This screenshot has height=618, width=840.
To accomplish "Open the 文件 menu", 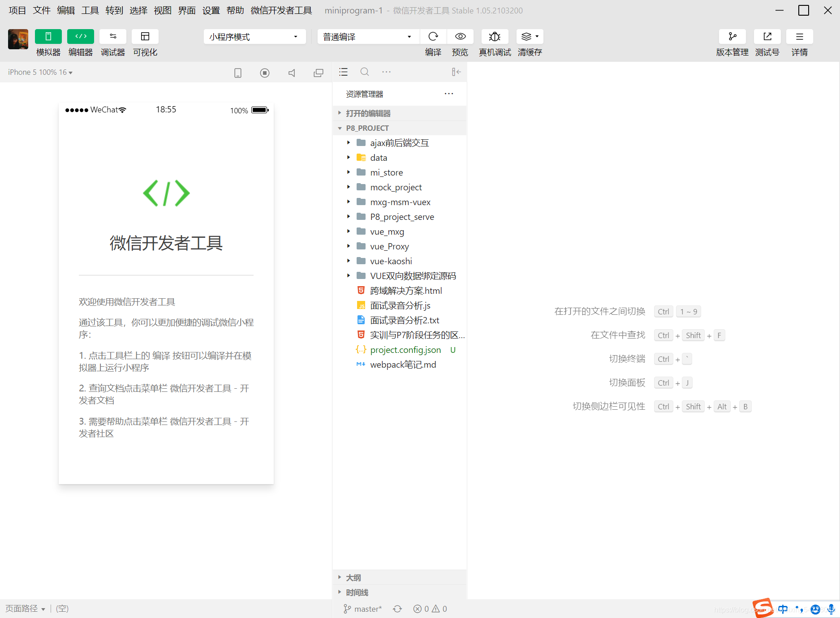I will coord(42,10).
